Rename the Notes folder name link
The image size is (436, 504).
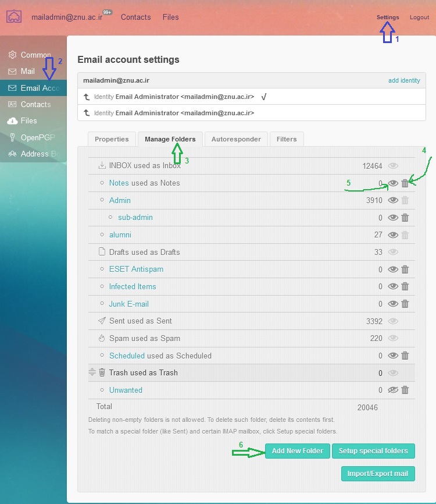[119, 183]
